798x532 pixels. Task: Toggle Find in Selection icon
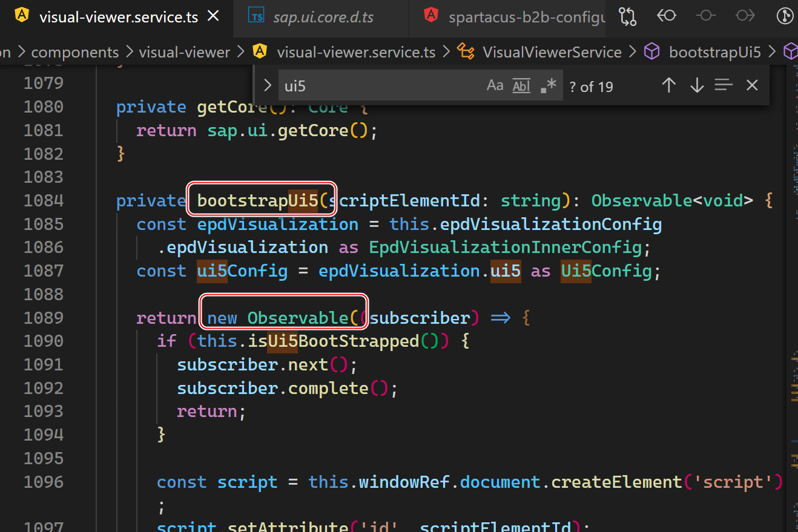[x=724, y=85]
